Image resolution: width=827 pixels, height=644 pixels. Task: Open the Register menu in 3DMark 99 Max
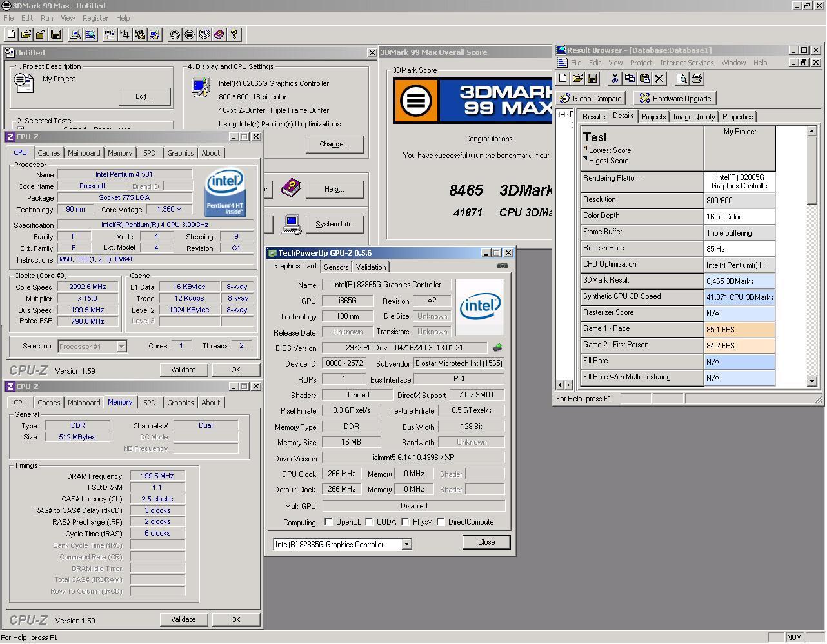click(95, 18)
